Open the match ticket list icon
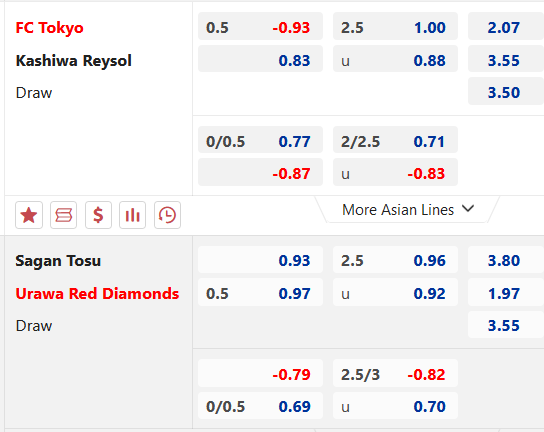The width and height of the screenshot is (544, 432). click(63, 215)
